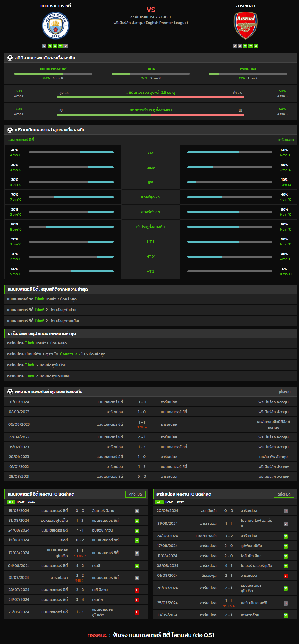Viewport: 299px width, 644px height.
Task: Click the soccer ball icon beside สถิติจากการพบกันของทั้งสองทีม
Action: click(x=10, y=58)
